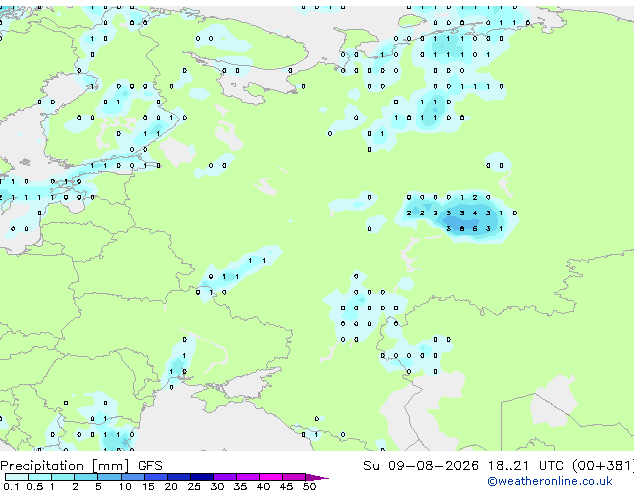
Task: Click the date "Su 09-08-2026" text
Action: tap(421, 466)
